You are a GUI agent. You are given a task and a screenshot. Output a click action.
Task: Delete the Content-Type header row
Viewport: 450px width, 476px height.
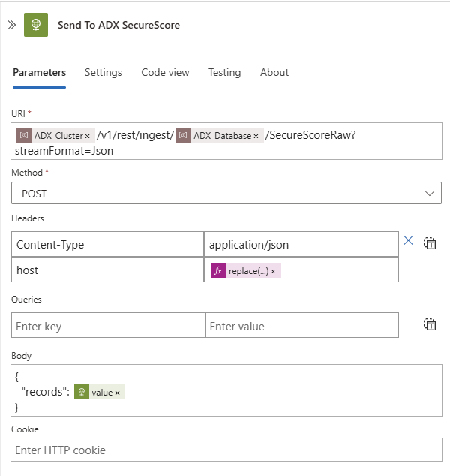pyautogui.click(x=409, y=240)
